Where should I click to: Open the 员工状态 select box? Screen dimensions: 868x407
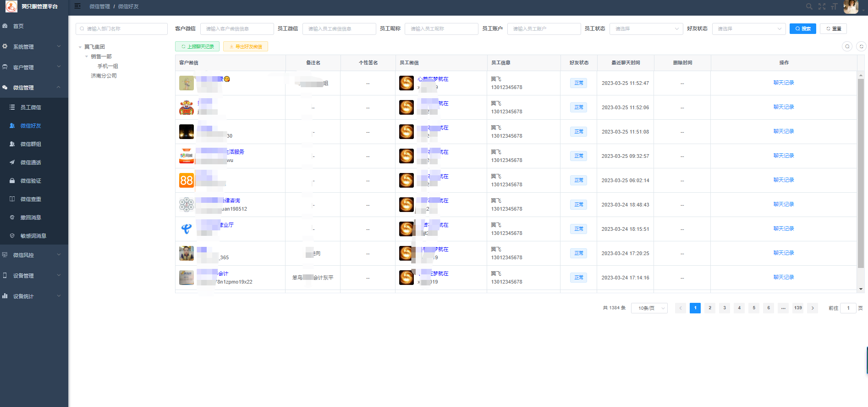pos(646,29)
